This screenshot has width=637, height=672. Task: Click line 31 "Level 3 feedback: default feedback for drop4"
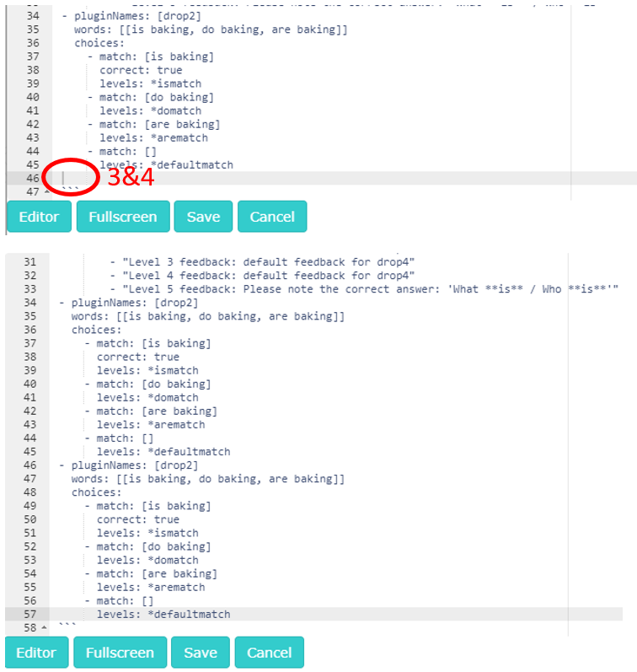[x=262, y=262]
